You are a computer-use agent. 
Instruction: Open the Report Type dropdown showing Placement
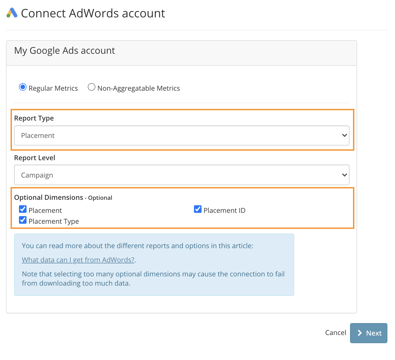pyautogui.click(x=182, y=135)
